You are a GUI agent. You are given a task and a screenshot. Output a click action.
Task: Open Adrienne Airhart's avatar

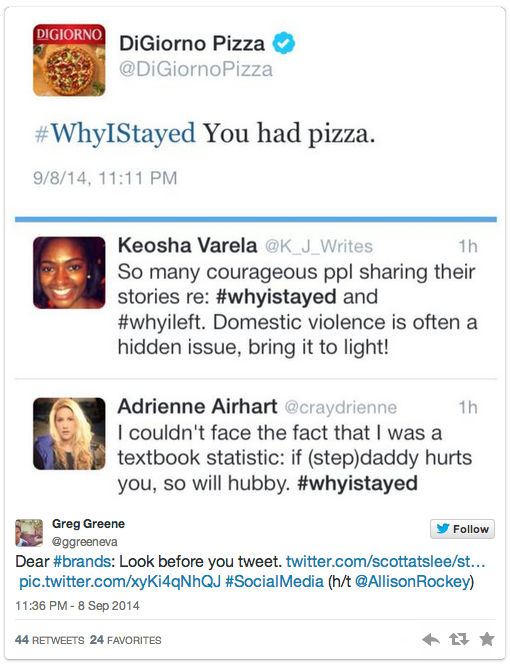click(69, 433)
